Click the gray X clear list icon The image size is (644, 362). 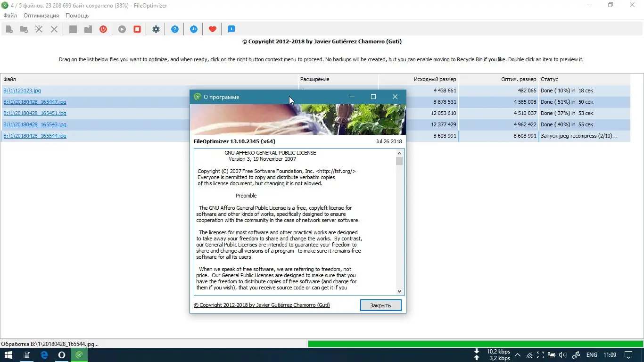[x=54, y=29]
